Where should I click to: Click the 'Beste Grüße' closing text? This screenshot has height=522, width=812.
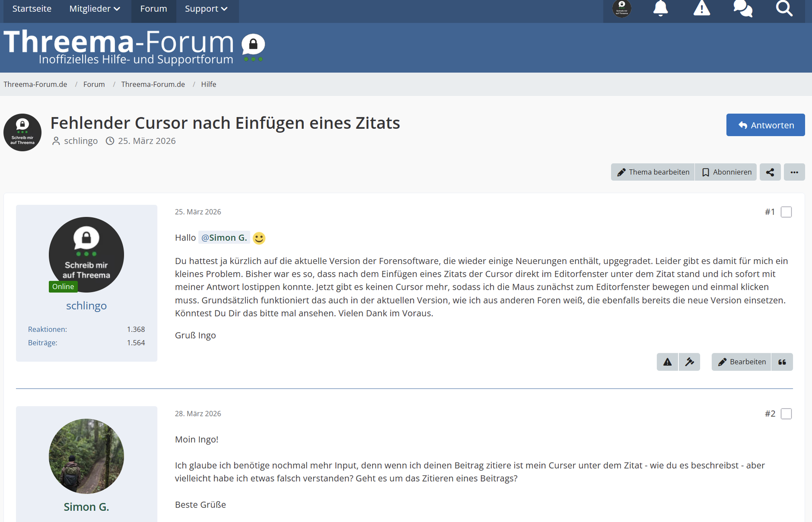click(x=201, y=505)
